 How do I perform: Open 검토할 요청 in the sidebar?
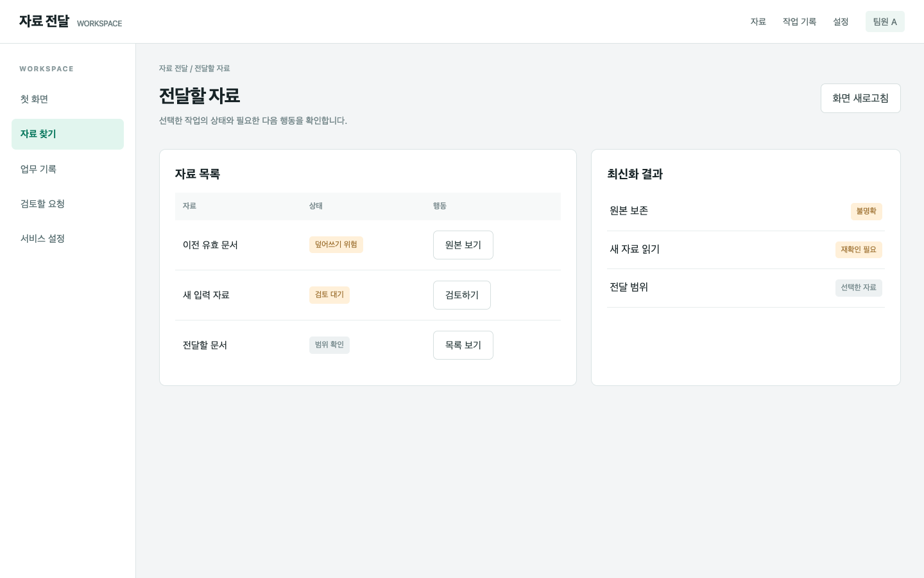(67, 204)
